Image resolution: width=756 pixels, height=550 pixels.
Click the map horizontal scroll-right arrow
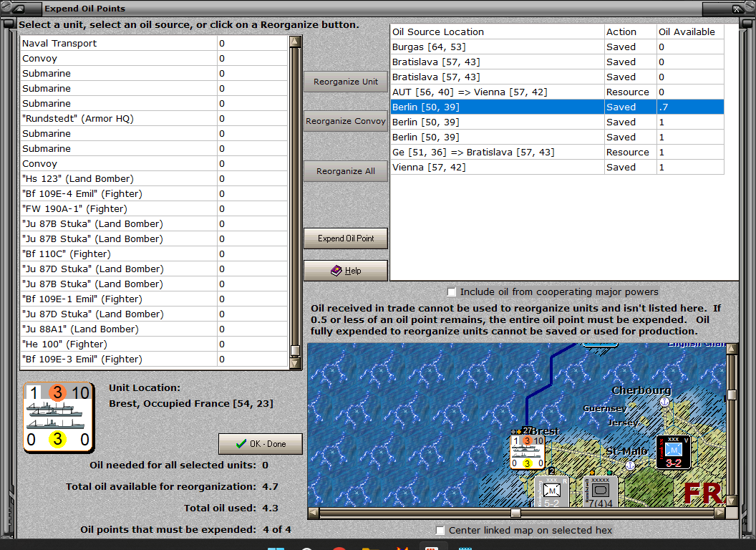point(720,513)
